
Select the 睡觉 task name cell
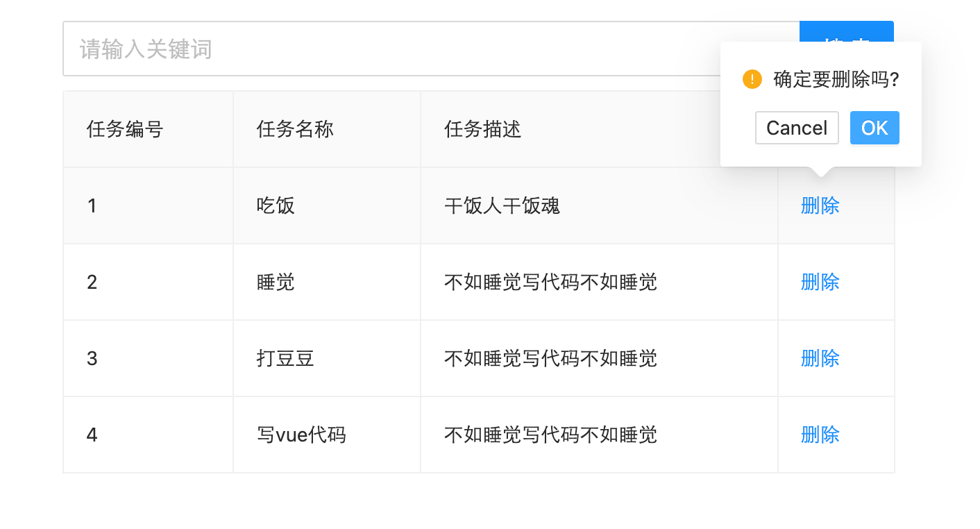(327, 282)
